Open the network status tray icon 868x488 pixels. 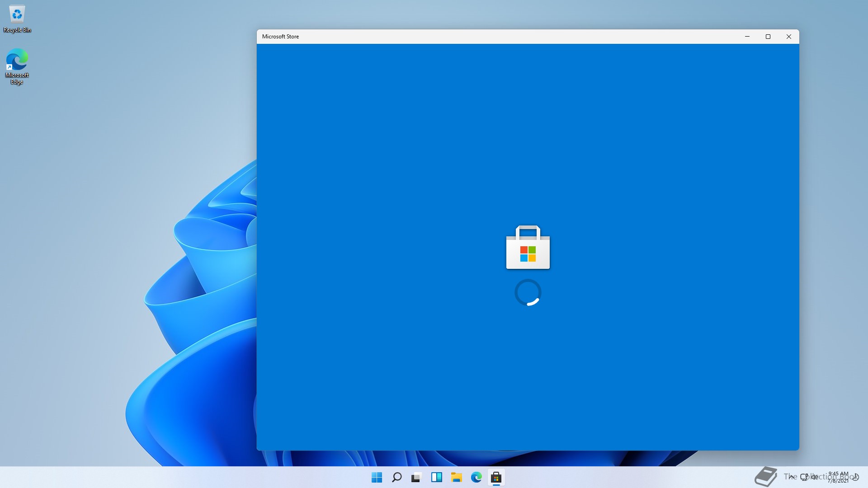coord(804,477)
